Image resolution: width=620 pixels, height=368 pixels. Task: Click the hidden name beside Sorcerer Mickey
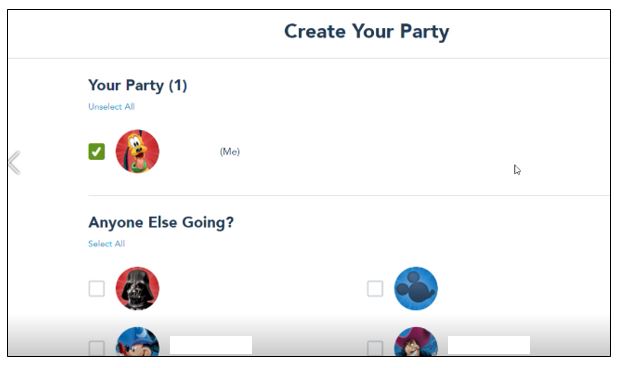[x=211, y=345]
